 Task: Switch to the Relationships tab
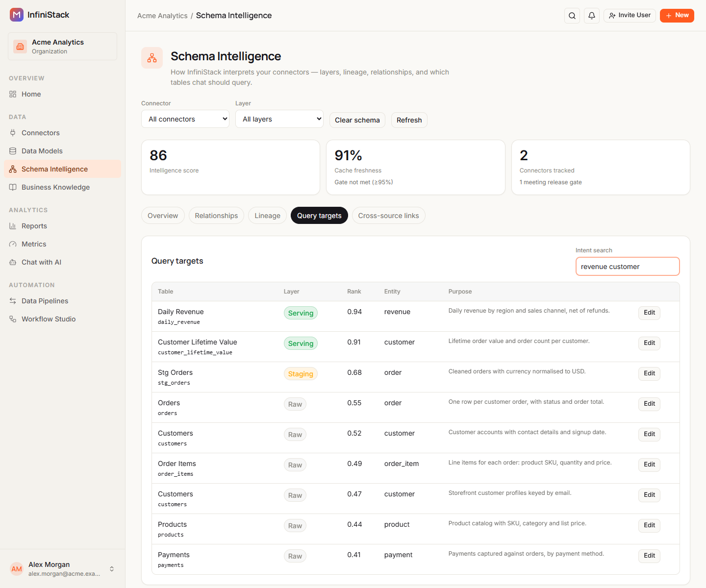click(x=216, y=216)
